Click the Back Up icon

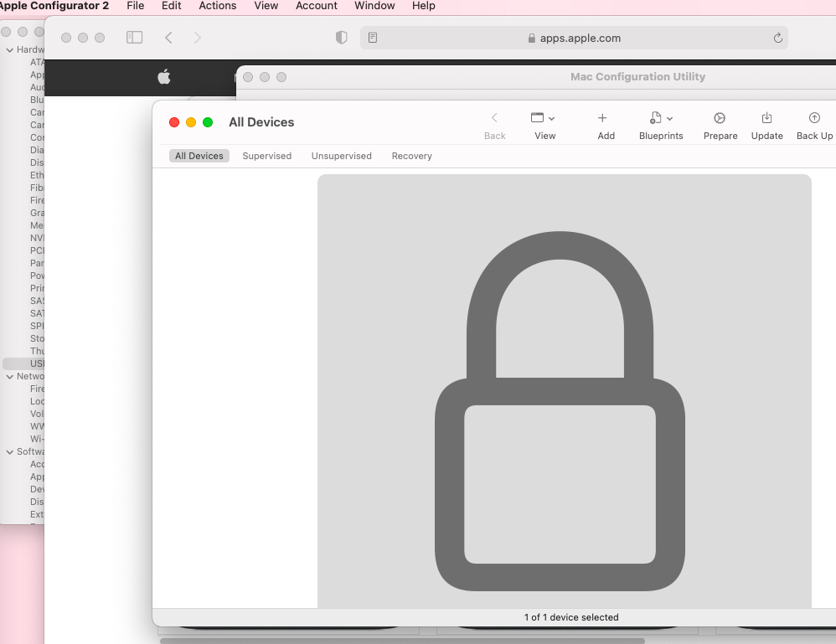click(814, 118)
